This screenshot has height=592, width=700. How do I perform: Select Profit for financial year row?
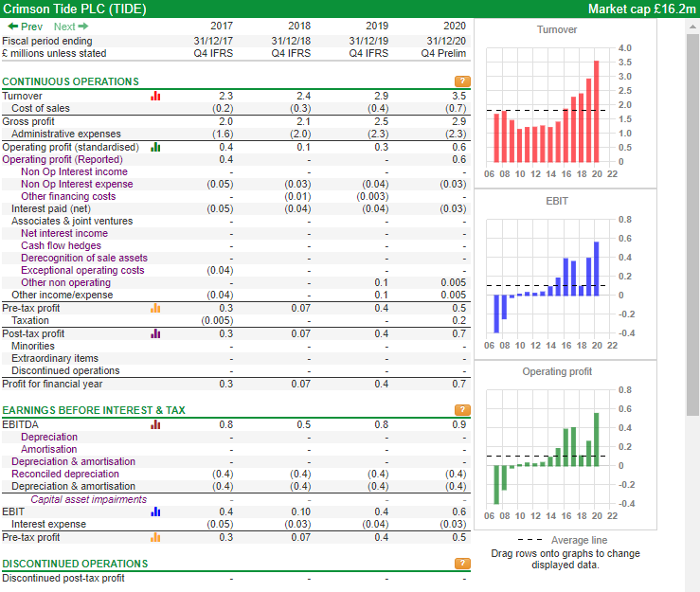pos(236,384)
